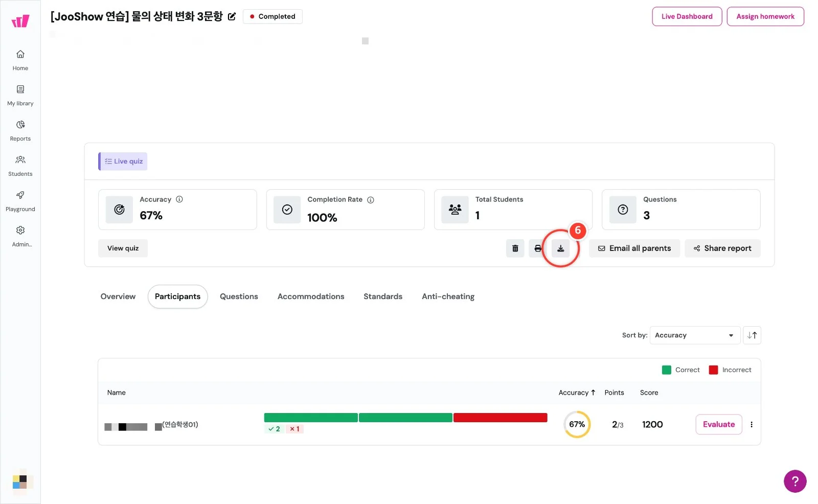Show Completion Rate info icon
The image size is (818, 504).
(x=371, y=200)
